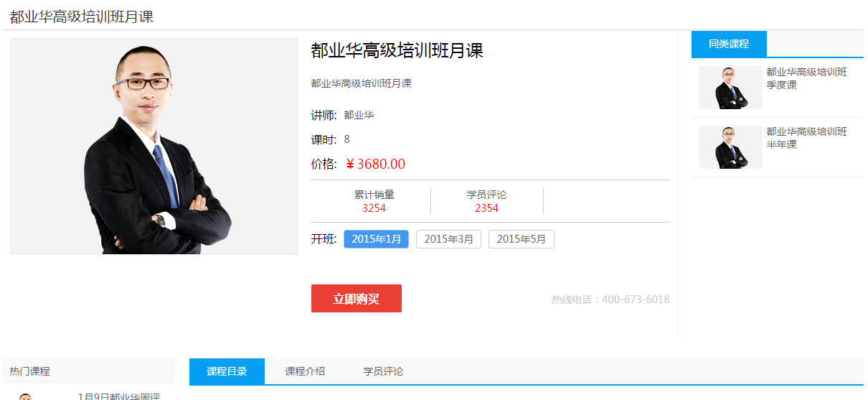The height and width of the screenshot is (400, 868).
Task: Click the 学员评论 count 2354
Action: [486, 208]
